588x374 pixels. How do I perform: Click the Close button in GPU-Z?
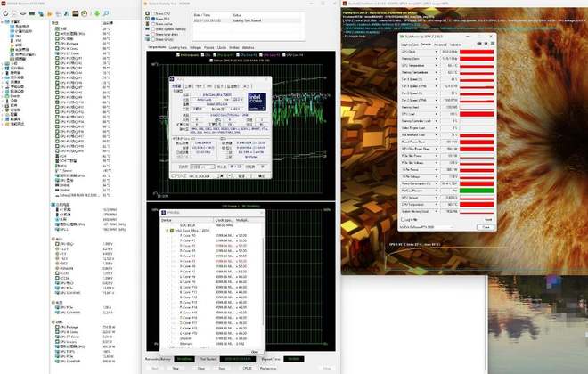pyautogui.click(x=486, y=227)
